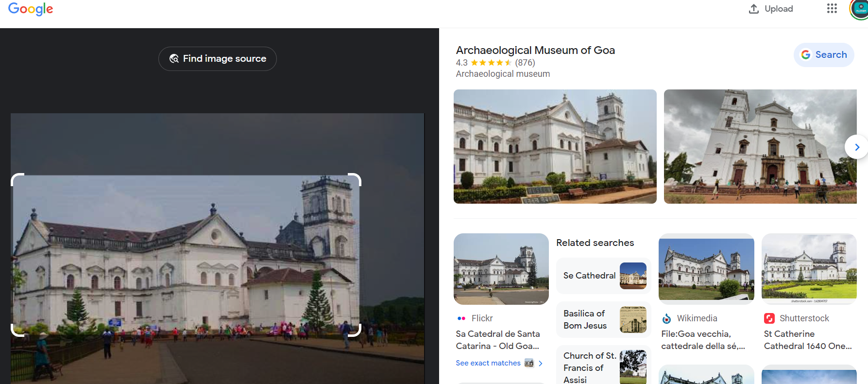Open the account profile avatar
Screen dimensions: 868x384
(x=860, y=9)
